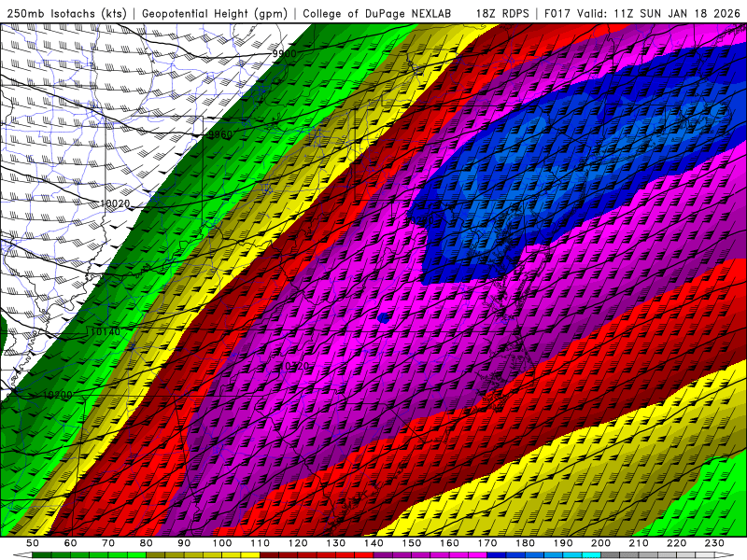Click the dark blue swatch right of 170
The width and height of the screenshot is (747, 560).
point(497,555)
